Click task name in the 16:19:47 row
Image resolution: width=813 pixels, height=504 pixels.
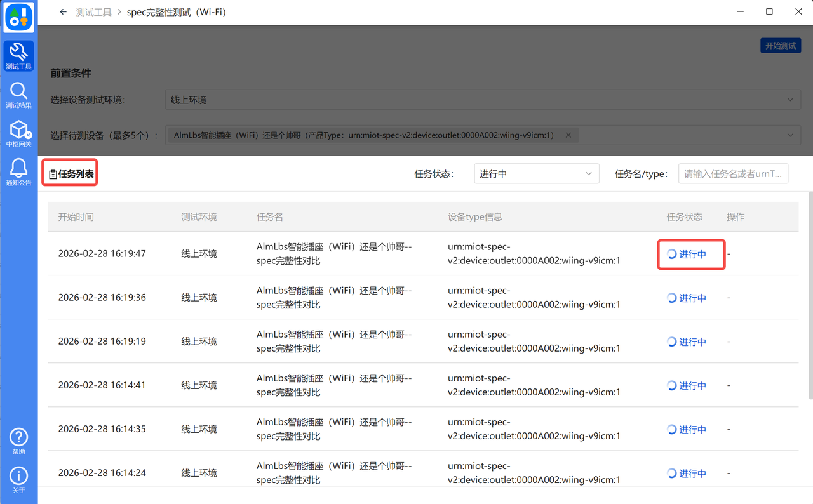click(x=334, y=254)
